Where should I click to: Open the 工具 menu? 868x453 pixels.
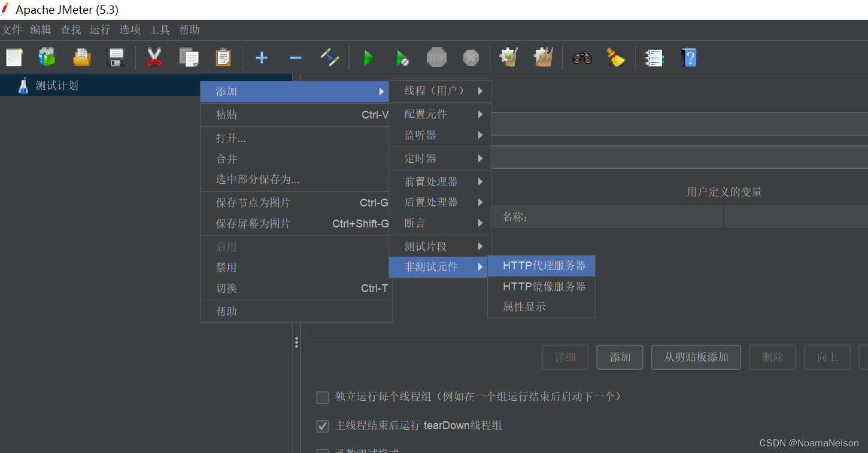[159, 29]
